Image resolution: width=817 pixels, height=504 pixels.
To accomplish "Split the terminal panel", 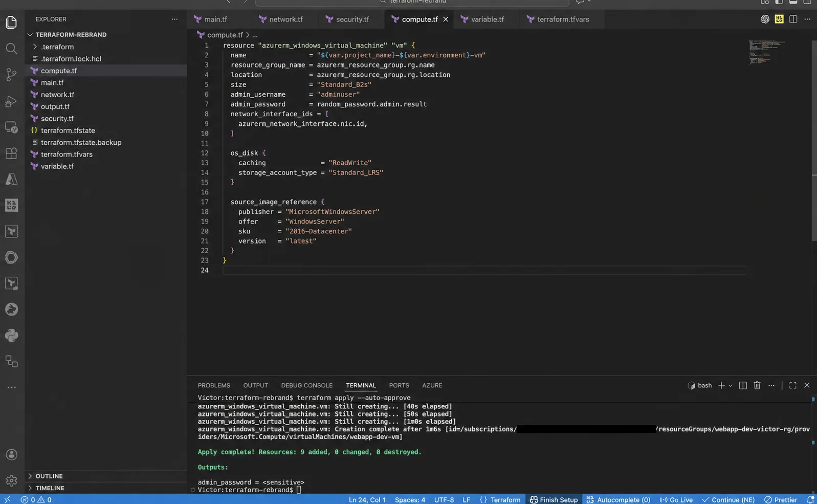I will pos(743,385).
